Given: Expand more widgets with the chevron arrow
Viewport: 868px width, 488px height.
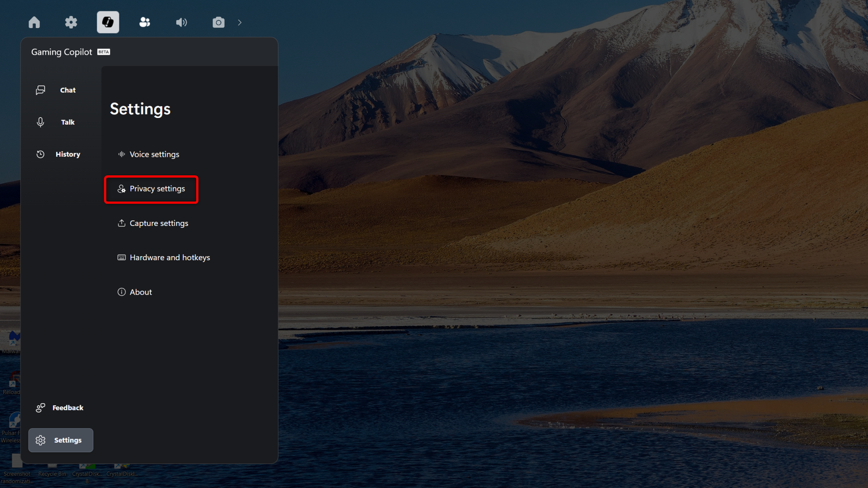Looking at the screenshot, I should click(x=240, y=23).
